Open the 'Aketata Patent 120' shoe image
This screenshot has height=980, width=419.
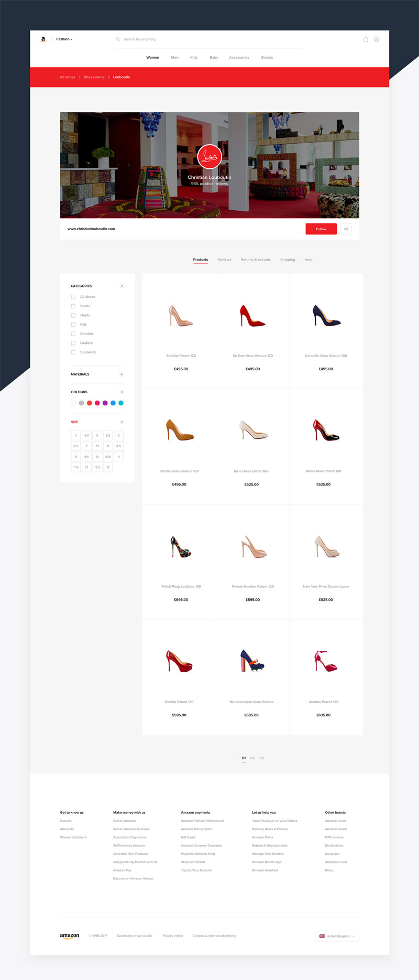pyautogui.click(x=325, y=661)
